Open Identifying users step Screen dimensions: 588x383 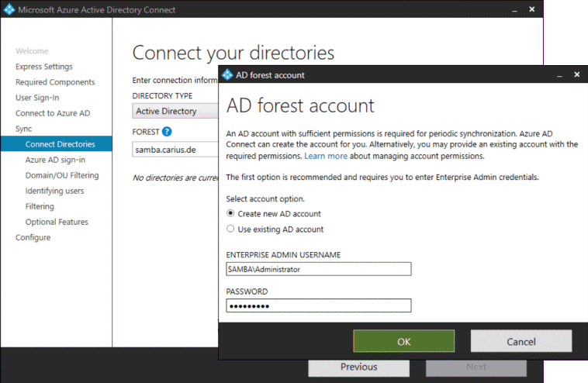[x=54, y=191]
